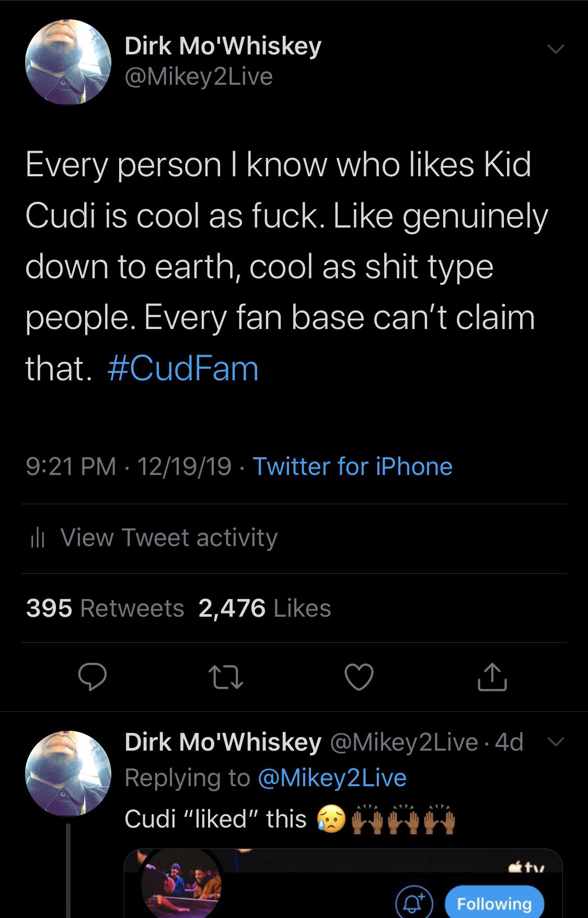
Task: Open the reply tweet's profile avatar
Action: point(68,773)
